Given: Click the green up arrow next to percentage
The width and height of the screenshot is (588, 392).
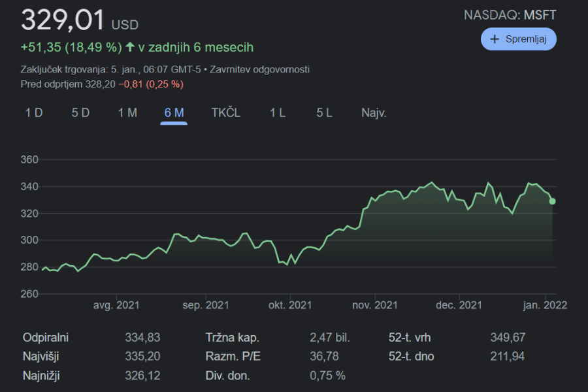Looking at the screenshot, I should (129, 47).
